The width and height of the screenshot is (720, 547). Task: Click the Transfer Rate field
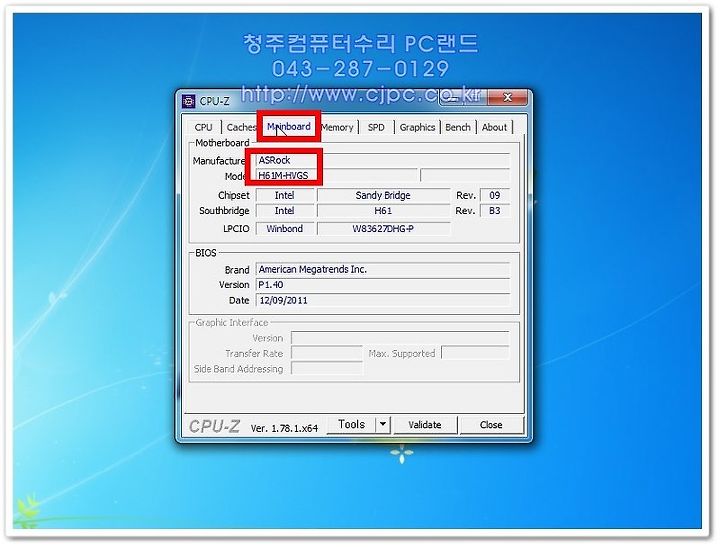pyautogui.click(x=326, y=353)
